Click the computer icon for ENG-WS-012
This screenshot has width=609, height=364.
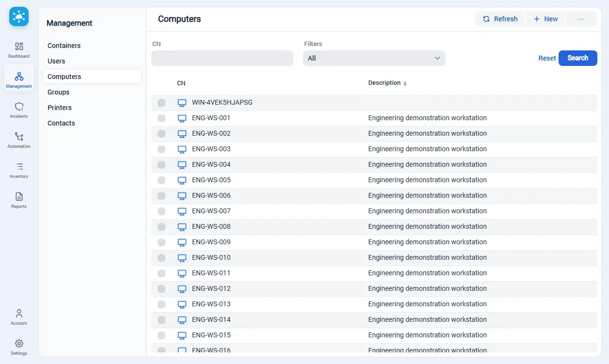[182, 289]
